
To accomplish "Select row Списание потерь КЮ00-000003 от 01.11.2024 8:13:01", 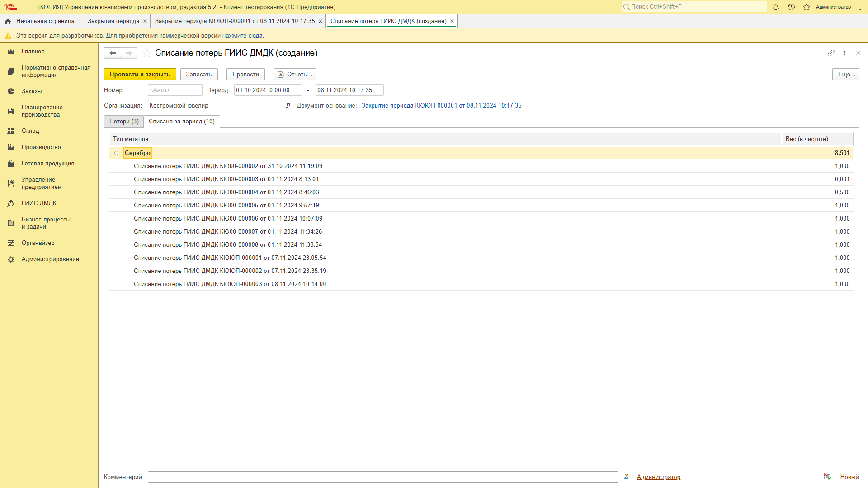I will (481, 179).
